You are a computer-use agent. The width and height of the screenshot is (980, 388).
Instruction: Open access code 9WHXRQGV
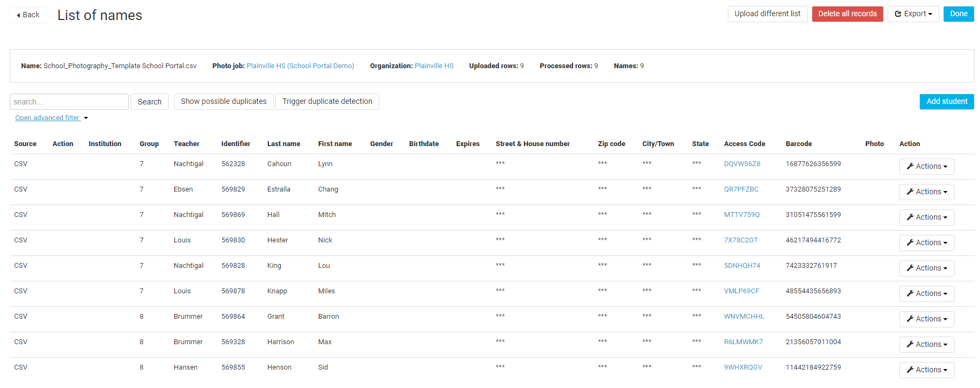coord(743,367)
